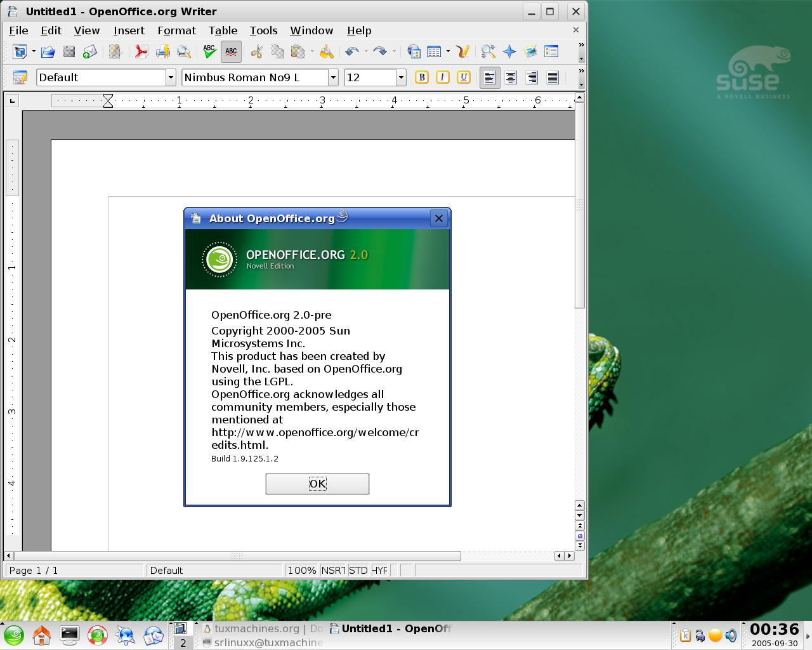Click the Cut scissors icon
Viewport: 812px width, 650px height.
(x=256, y=52)
